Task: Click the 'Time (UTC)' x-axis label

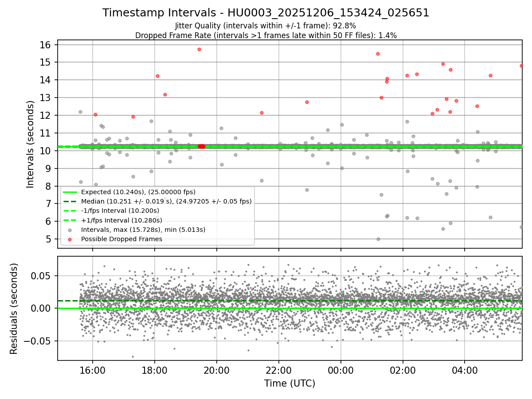Action: point(289,383)
